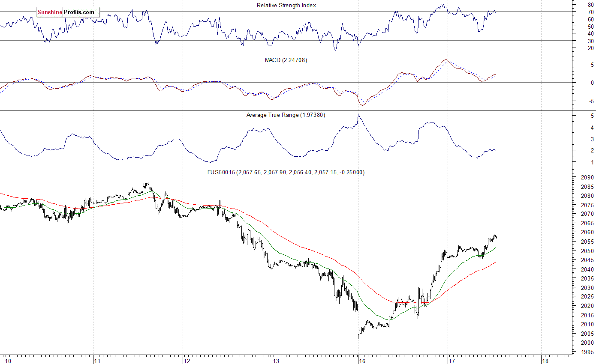Click the RSI scale value 70
This screenshot has height=364, width=596.
pyautogui.click(x=591, y=12)
